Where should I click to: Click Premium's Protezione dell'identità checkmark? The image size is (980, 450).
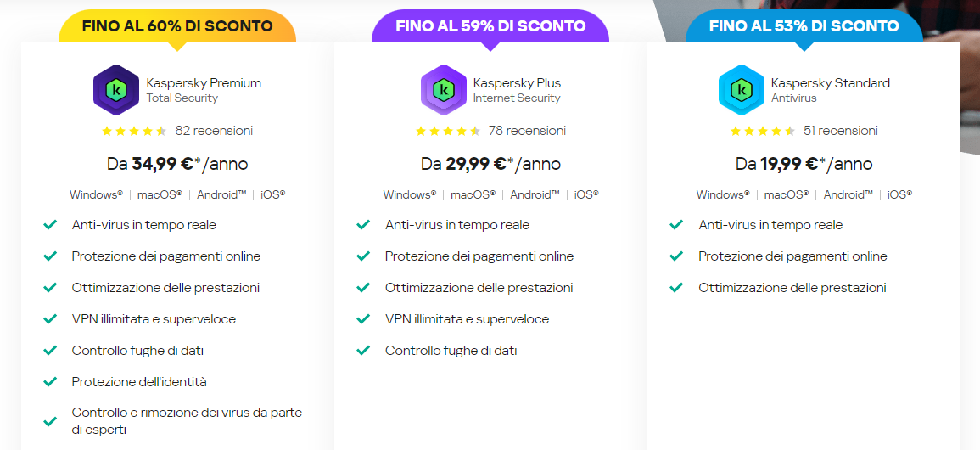point(50,382)
